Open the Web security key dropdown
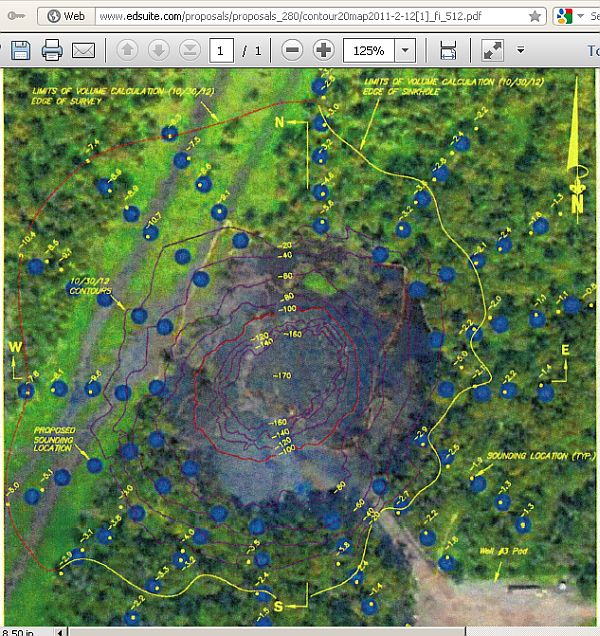This screenshot has width=600, height=636. (67, 16)
